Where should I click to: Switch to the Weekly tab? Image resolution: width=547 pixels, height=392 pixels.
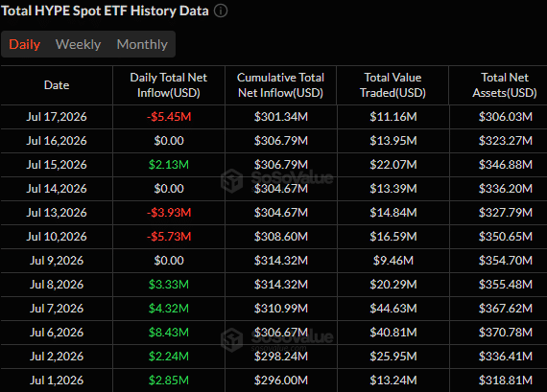tap(78, 44)
